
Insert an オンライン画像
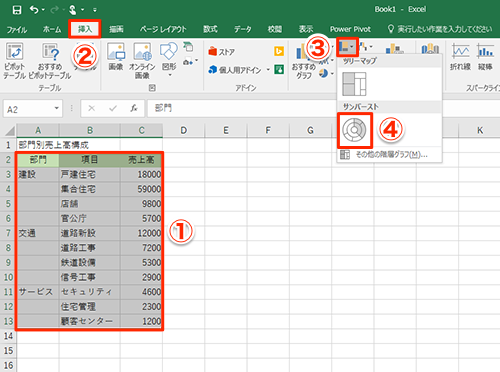pyautogui.click(x=142, y=61)
